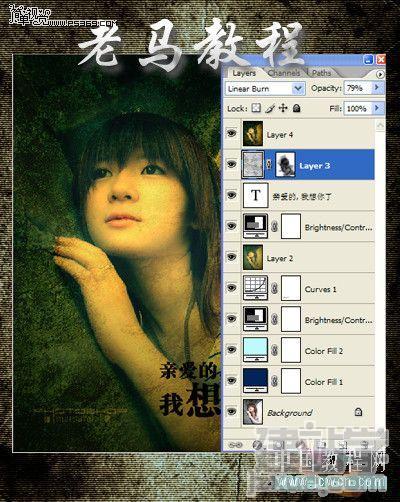Open the Linear Burn blend mode dropdown

click(x=265, y=89)
